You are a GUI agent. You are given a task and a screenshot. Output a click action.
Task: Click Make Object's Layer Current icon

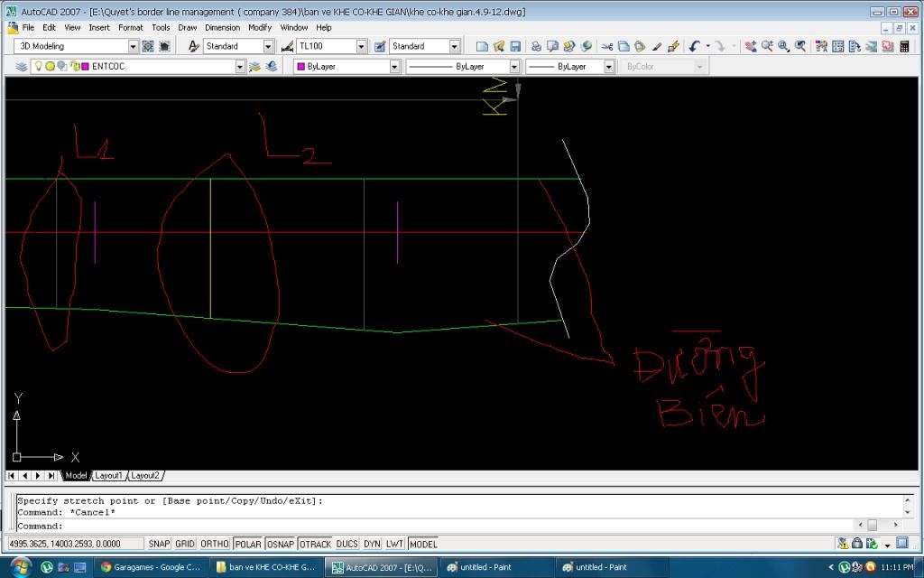point(254,67)
